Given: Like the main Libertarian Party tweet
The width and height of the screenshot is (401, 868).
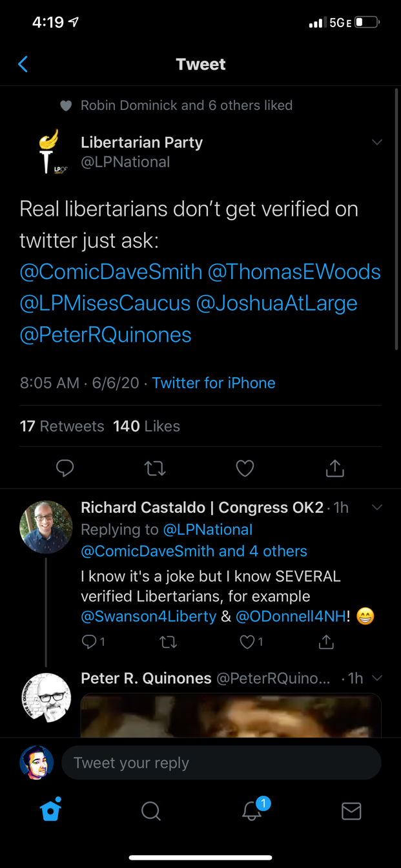Looking at the screenshot, I should click(245, 468).
